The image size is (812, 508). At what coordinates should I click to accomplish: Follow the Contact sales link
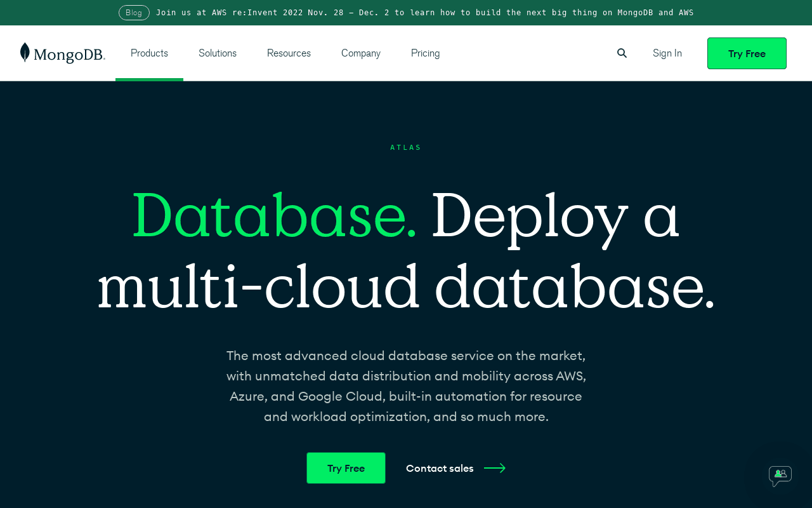coord(440,468)
